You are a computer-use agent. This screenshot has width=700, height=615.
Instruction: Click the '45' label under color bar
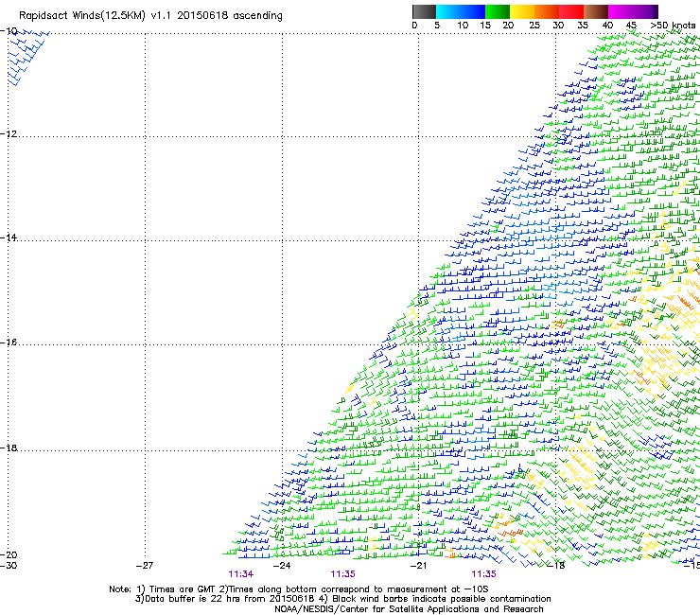631,26
